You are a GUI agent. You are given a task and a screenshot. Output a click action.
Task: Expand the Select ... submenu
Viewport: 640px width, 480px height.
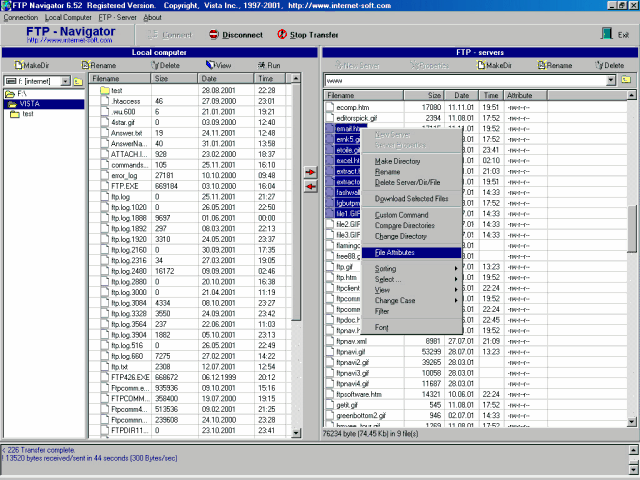click(x=412, y=279)
